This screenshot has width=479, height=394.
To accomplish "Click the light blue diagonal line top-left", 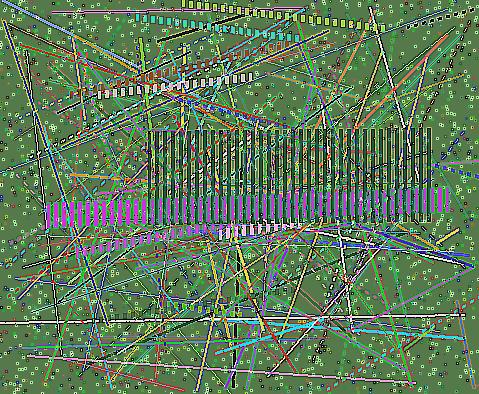I will point(72,33).
